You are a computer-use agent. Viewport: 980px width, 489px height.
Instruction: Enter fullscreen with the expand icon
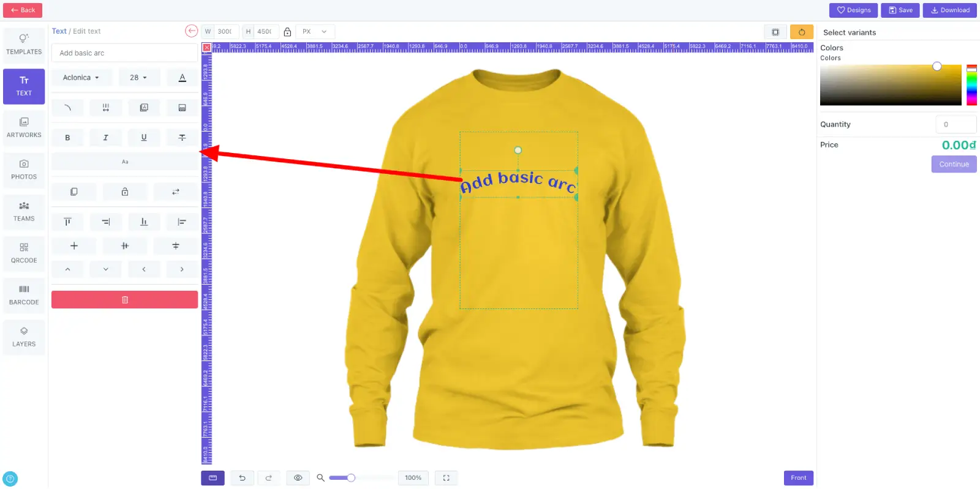click(446, 478)
